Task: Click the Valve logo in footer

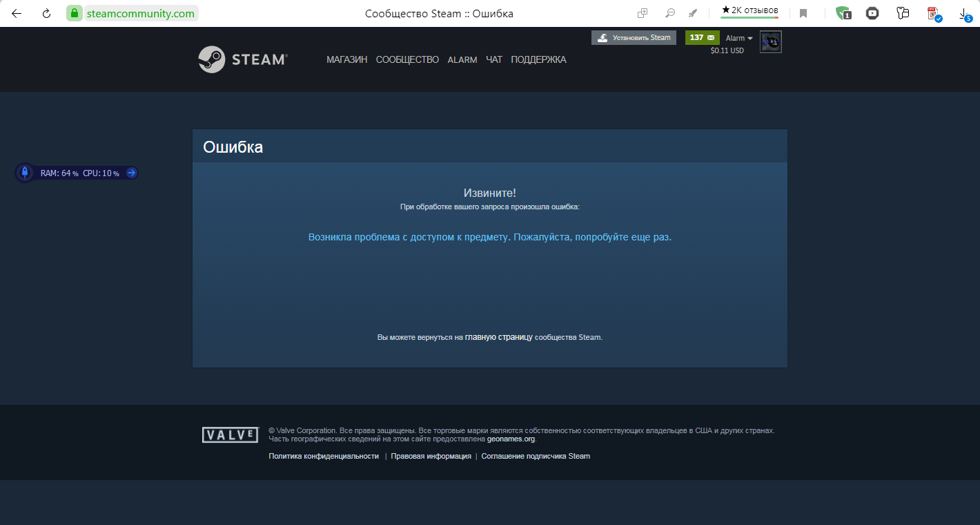Action: pos(230,435)
